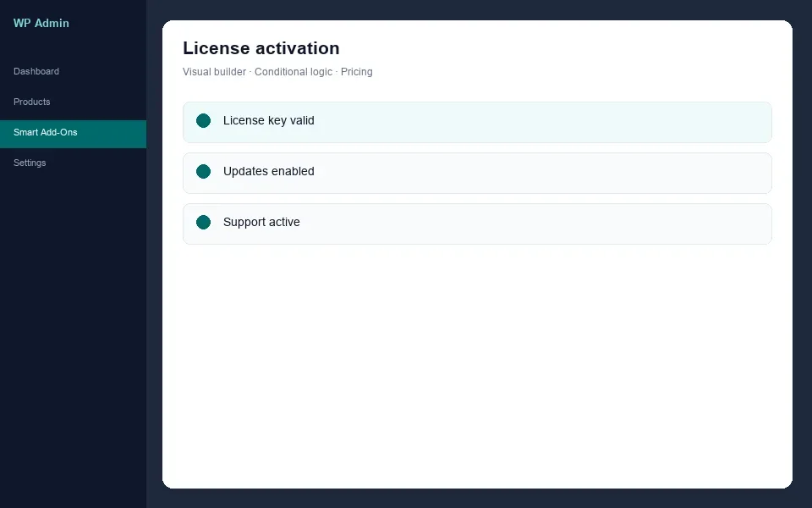Click the green dot beside Updates enabled

pos(204,172)
